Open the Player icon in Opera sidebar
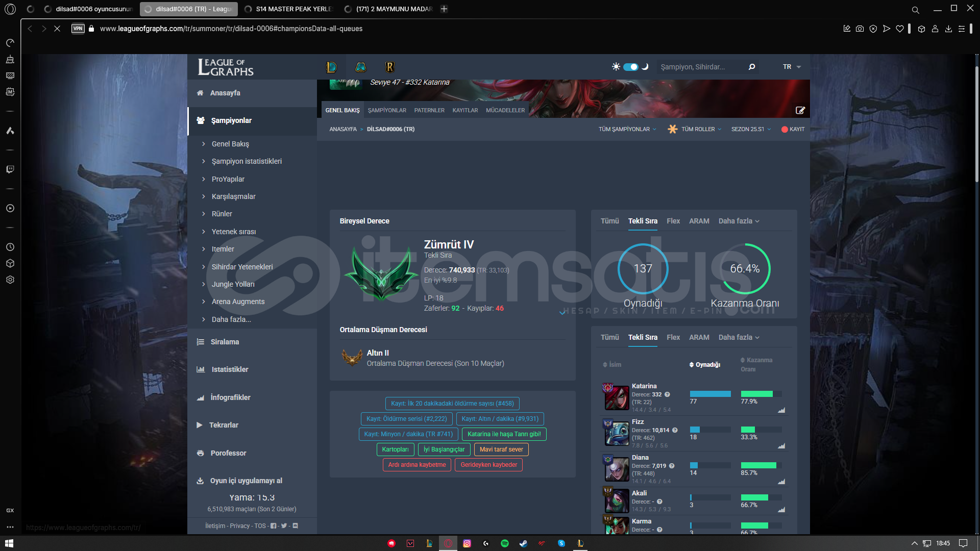 [x=10, y=208]
